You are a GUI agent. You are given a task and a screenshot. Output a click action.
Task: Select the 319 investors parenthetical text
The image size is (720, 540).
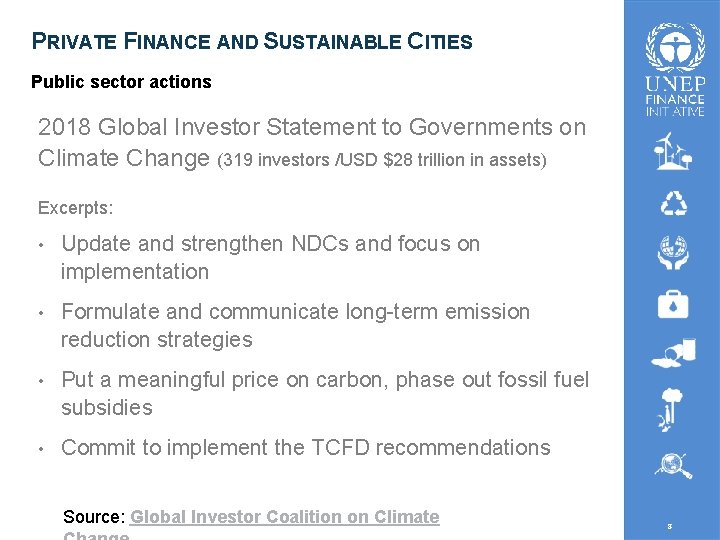[382, 160]
